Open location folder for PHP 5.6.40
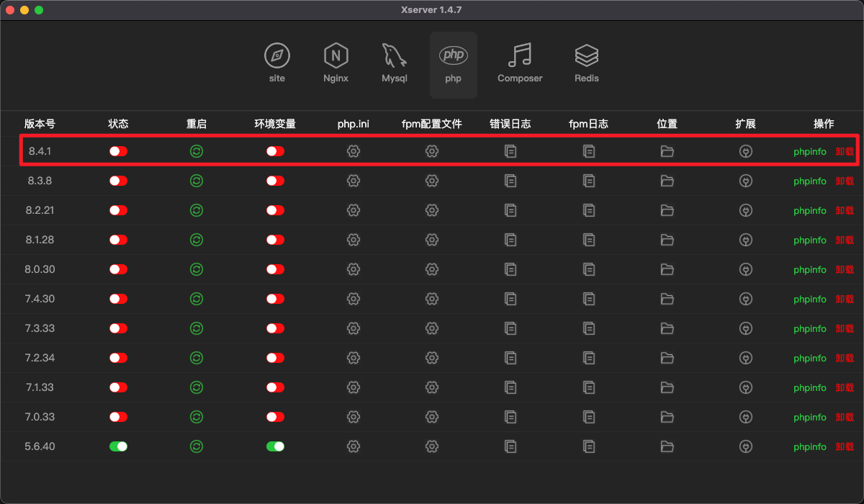 point(667,446)
